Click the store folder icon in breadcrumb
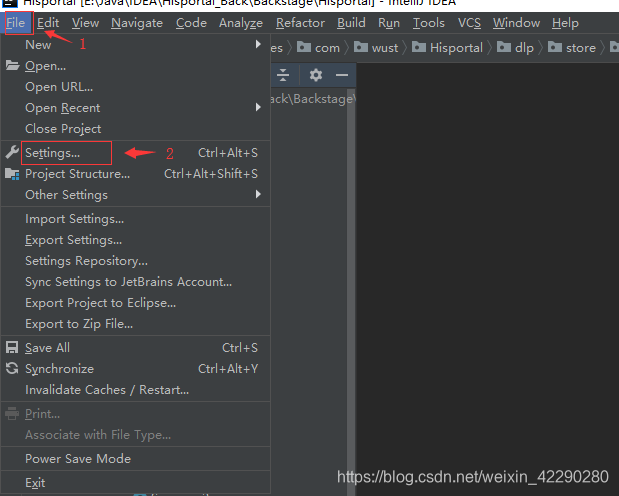 point(555,47)
